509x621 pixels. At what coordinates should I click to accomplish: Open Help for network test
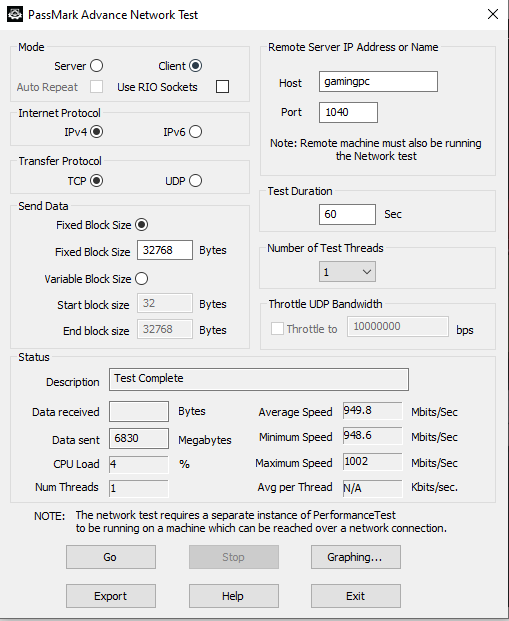(234, 596)
